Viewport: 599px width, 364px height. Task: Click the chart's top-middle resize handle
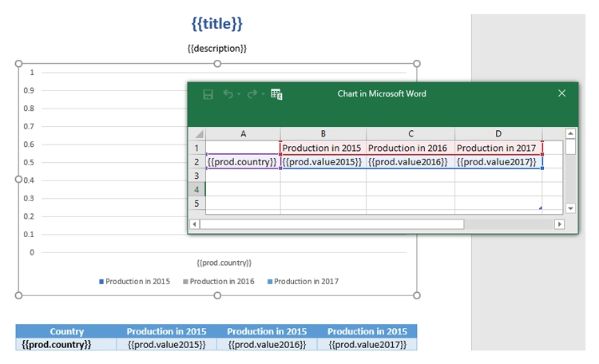tap(217, 64)
